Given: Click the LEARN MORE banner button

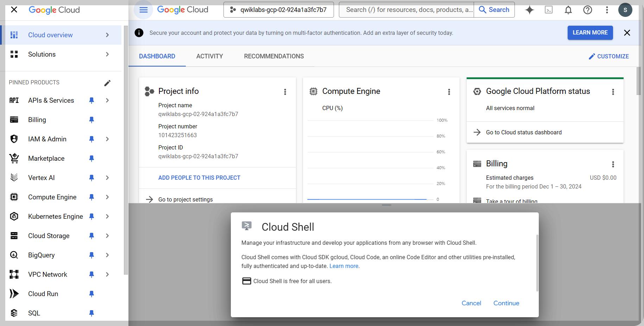Looking at the screenshot, I should click(x=590, y=33).
